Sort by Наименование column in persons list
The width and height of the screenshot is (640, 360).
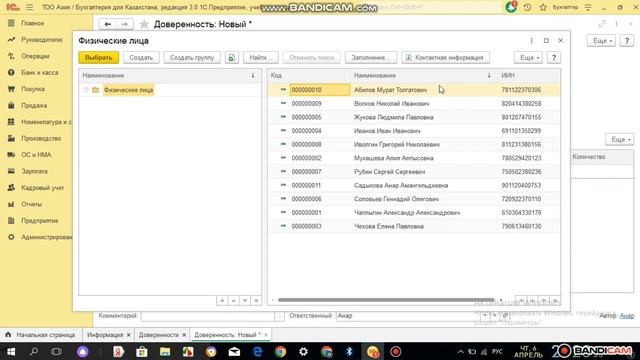pos(423,76)
